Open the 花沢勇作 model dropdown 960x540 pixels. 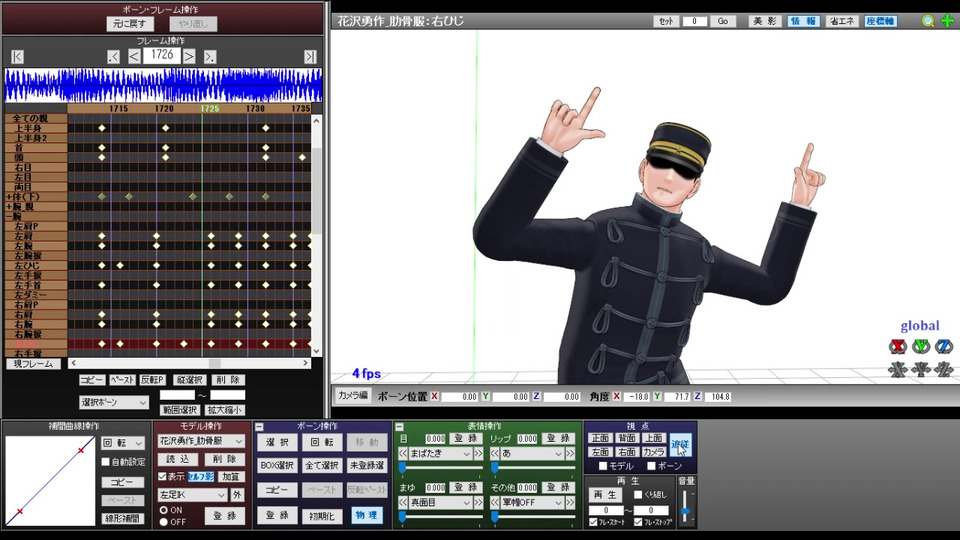[201, 441]
